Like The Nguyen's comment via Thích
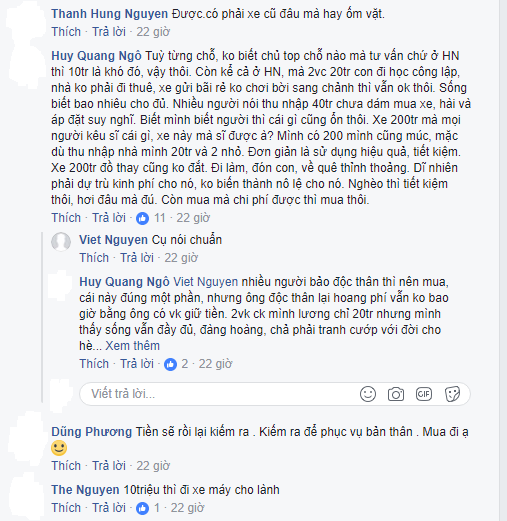Screen dimensions: 507x521 66,508
